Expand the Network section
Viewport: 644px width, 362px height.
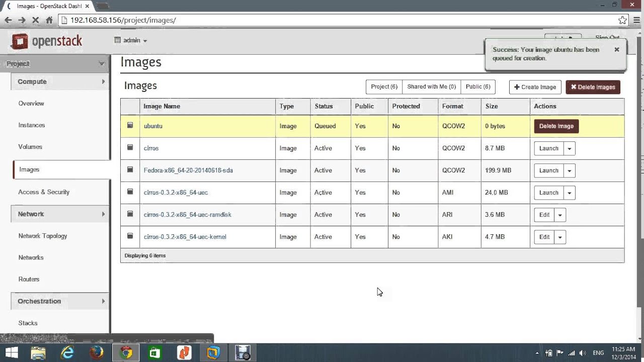coord(59,214)
